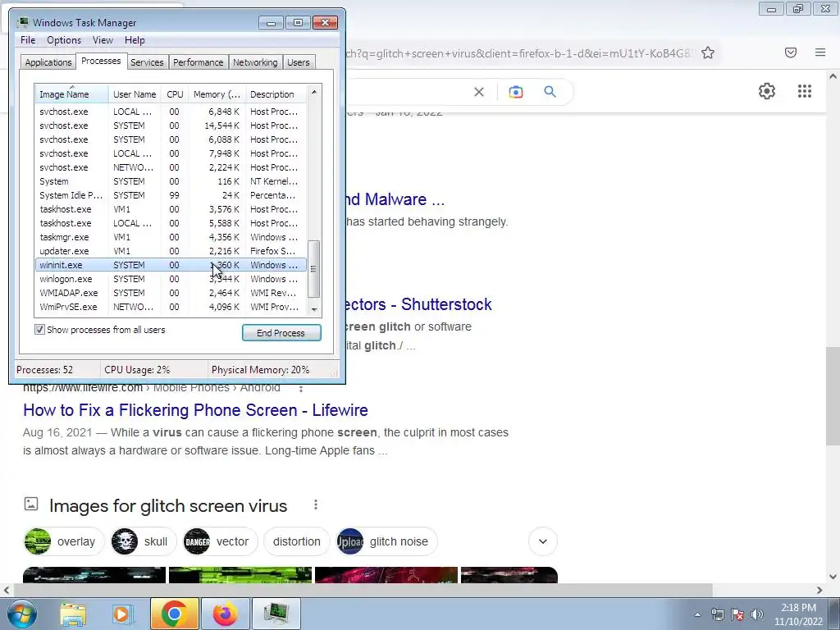Open the Windows Start menu orb
The width and height of the screenshot is (840, 630).
(21, 614)
